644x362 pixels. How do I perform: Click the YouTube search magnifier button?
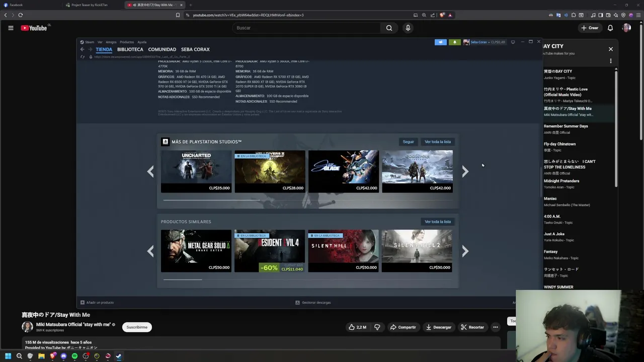[389, 28]
